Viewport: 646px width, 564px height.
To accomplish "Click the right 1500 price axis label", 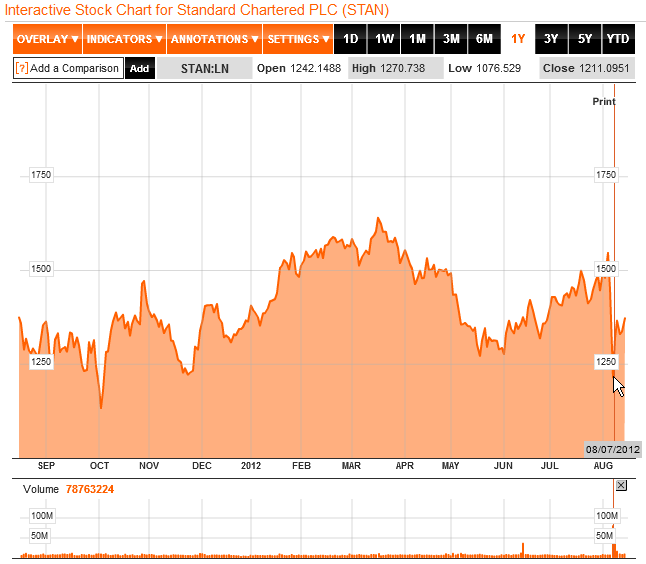I will point(606,269).
